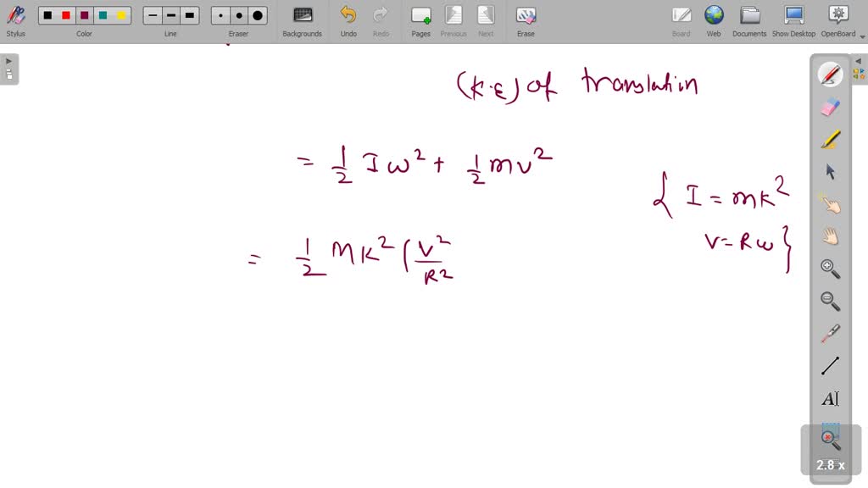
Task: Select the laser pointer tool
Action: click(830, 334)
